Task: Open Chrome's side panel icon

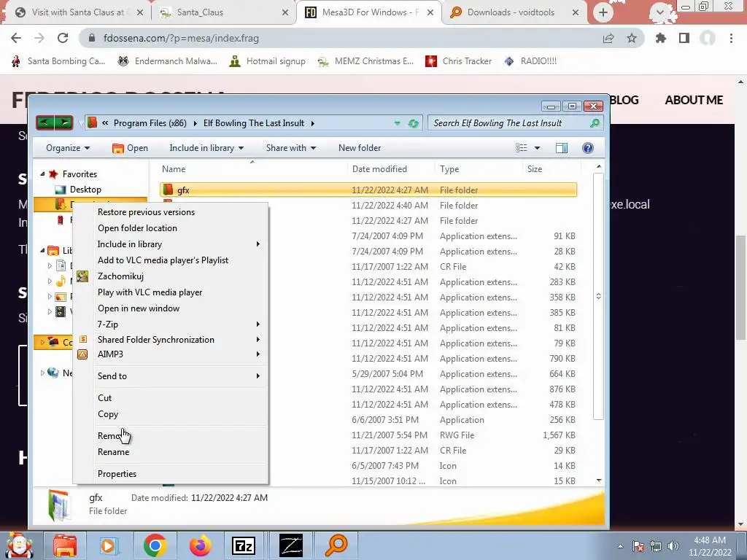Action: 684,38
